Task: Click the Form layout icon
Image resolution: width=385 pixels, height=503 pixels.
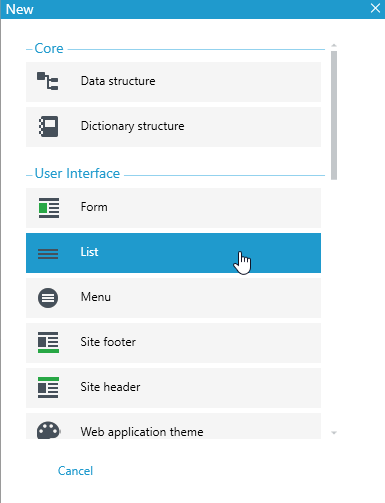Action: (x=49, y=208)
